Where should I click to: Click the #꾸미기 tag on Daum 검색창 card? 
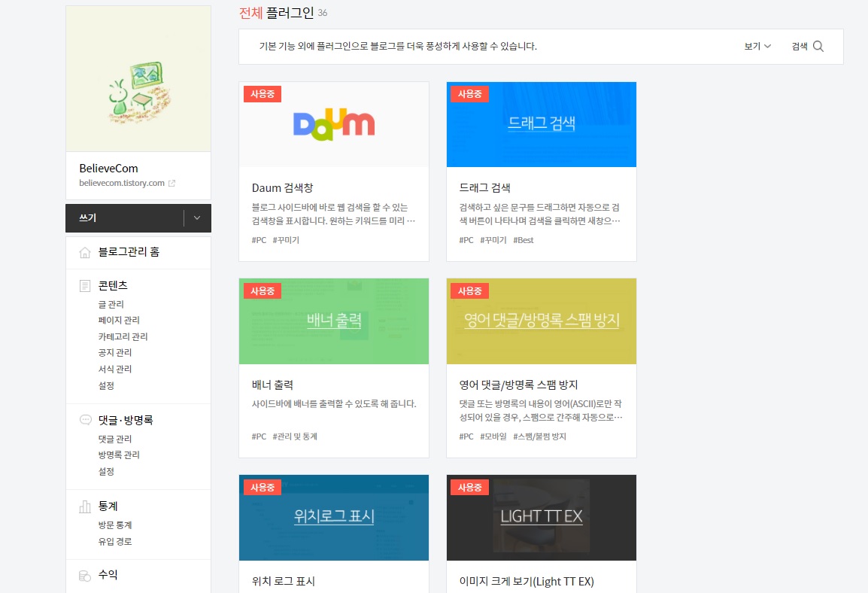286,240
